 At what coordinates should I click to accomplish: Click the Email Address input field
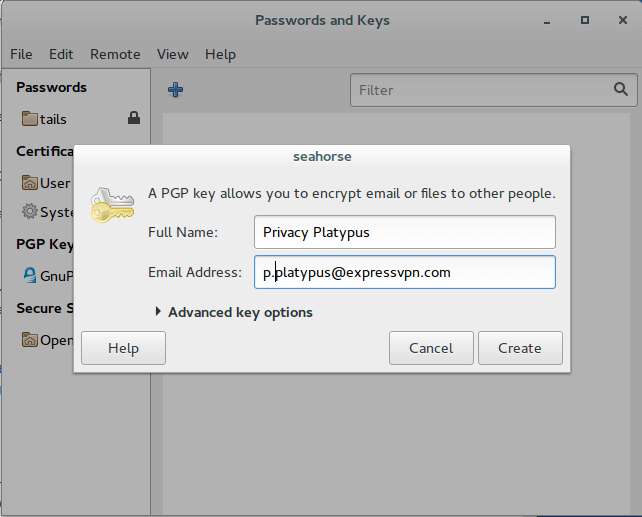coord(405,272)
